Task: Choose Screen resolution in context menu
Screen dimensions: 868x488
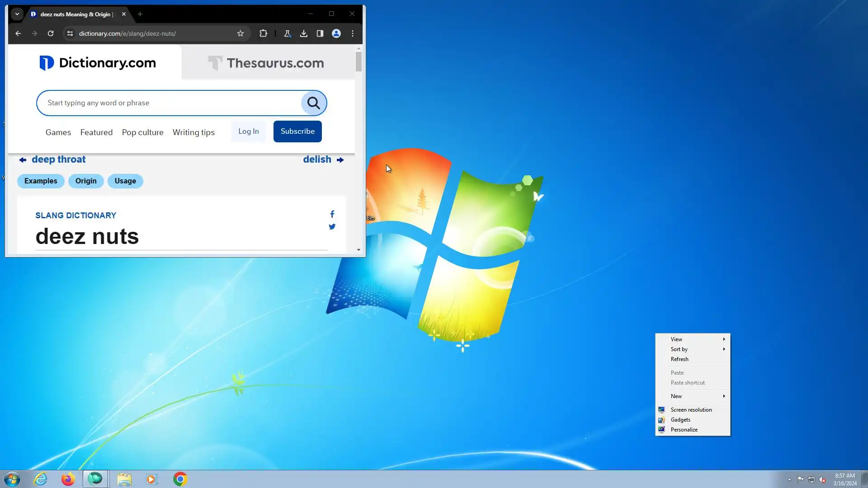Action: (x=691, y=410)
